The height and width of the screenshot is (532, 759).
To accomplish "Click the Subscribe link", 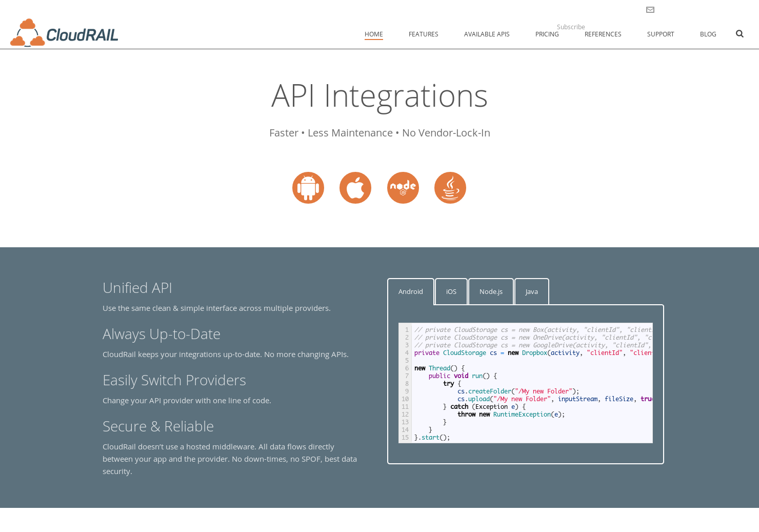I will pyautogui.click(x=571, y=27).
